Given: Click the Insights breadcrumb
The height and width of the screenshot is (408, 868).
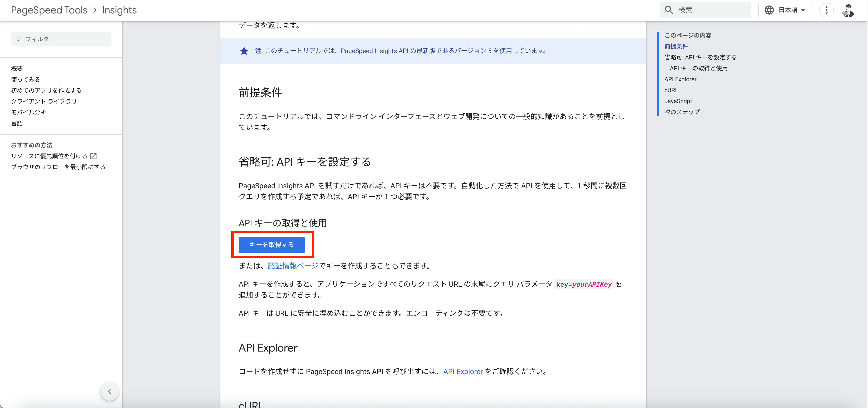Looking at the screenshot, I should (119, 10).
